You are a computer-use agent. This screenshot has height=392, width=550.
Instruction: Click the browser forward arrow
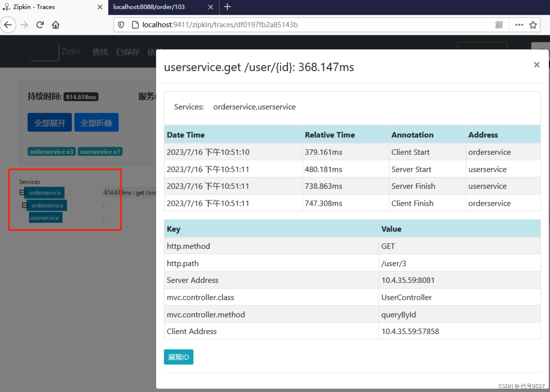[24, 25]
